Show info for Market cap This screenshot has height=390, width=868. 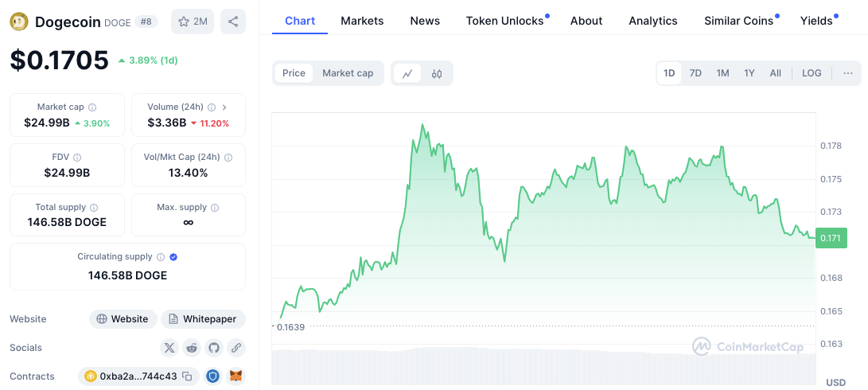click(x=92, y=107)
